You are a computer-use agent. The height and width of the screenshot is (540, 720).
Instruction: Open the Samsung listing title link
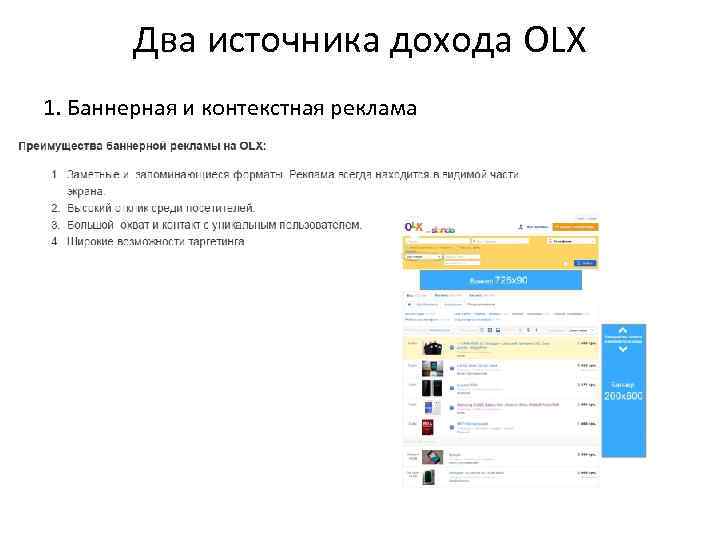tap(508, 405)
